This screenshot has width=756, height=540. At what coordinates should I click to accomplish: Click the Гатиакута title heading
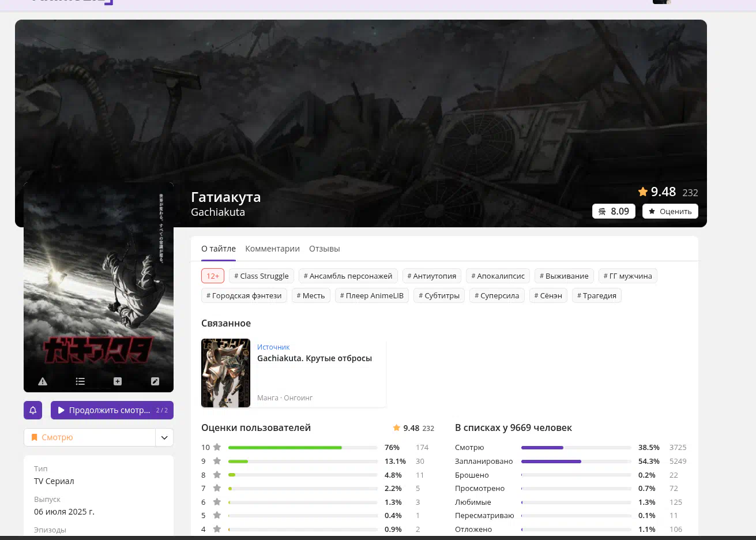[226, 197]
